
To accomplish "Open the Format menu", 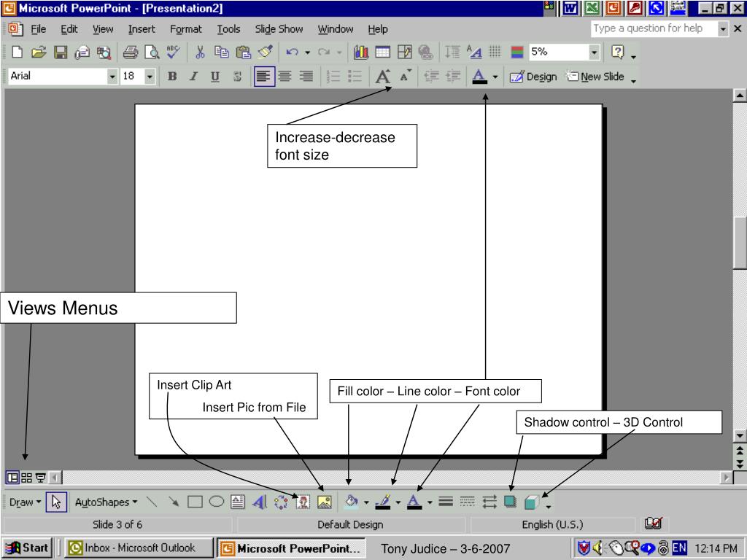I will click(186, 29).
